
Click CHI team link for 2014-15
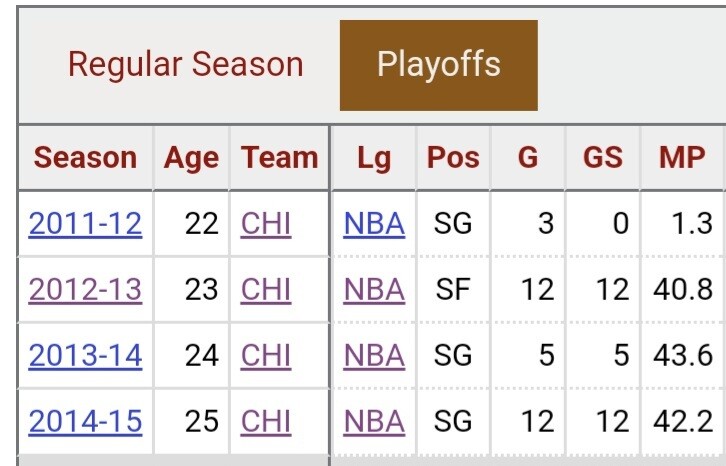coord(266,421)
